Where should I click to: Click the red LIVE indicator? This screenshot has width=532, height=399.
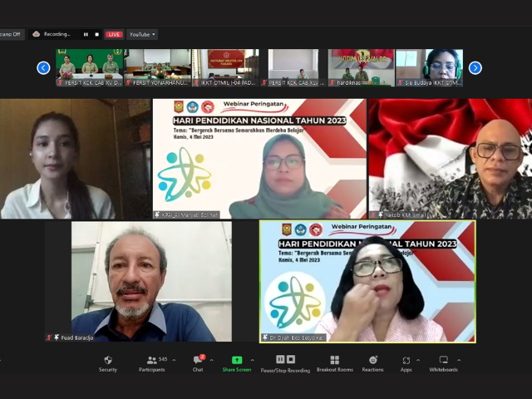point(114,34)
